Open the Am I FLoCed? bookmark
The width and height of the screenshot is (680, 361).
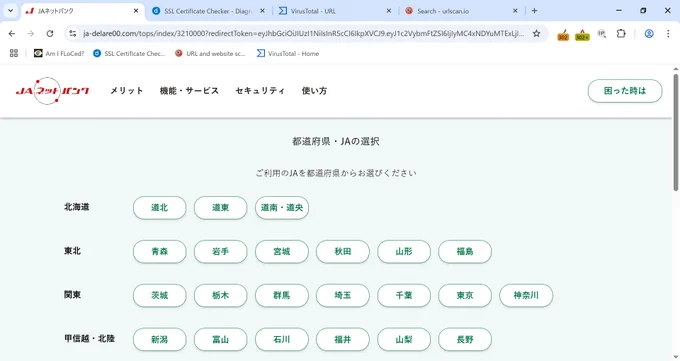[59, 53]
